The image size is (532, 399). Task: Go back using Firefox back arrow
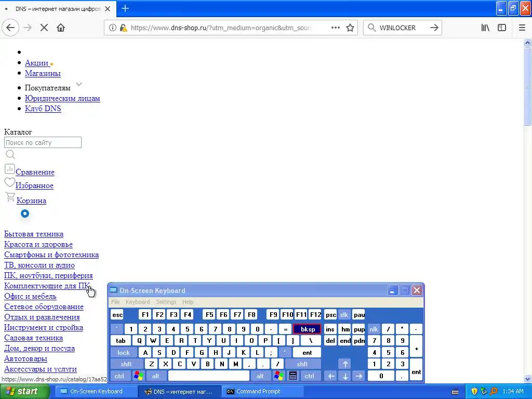[10, 28]
